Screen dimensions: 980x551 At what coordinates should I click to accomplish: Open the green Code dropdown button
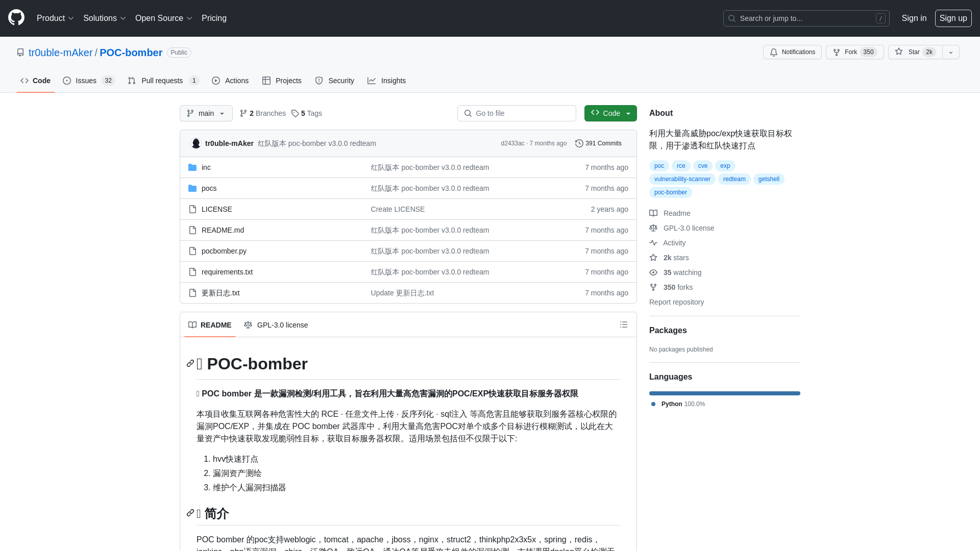(610, 113)
